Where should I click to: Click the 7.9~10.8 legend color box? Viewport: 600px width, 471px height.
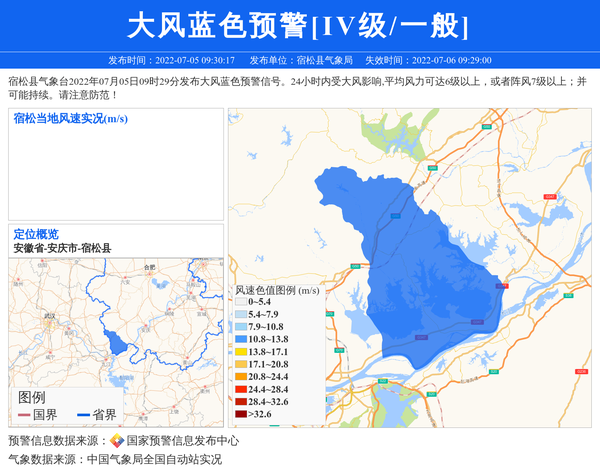point(240,327)
